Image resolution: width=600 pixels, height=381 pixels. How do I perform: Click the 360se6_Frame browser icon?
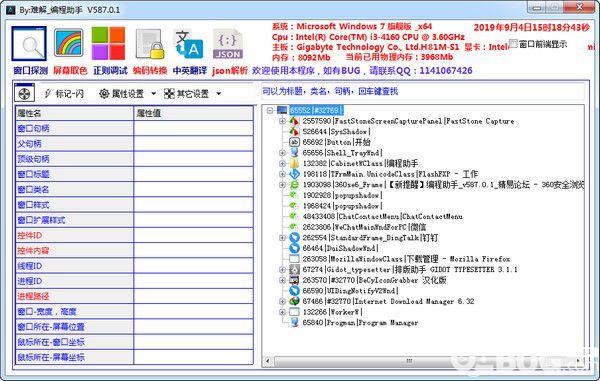pos(294,185)
